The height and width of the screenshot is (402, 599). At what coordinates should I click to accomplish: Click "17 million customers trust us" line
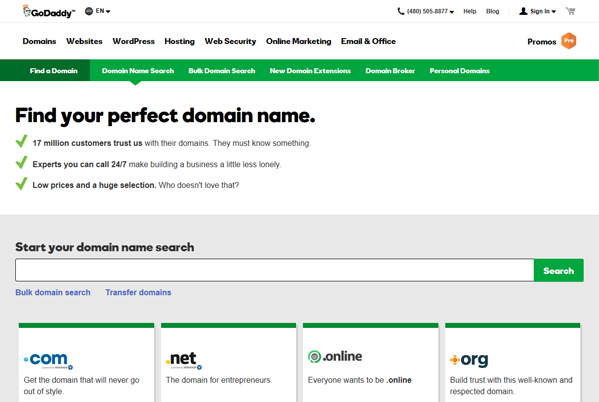point(172,143)
